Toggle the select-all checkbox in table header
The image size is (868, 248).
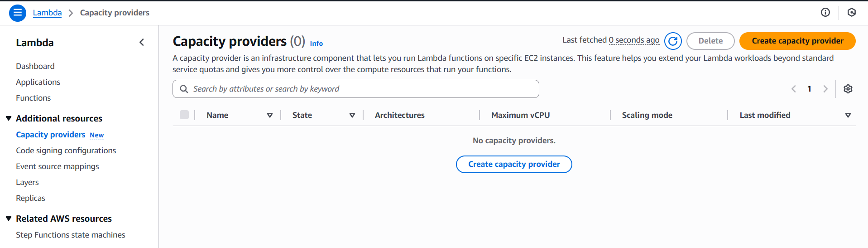184,115
